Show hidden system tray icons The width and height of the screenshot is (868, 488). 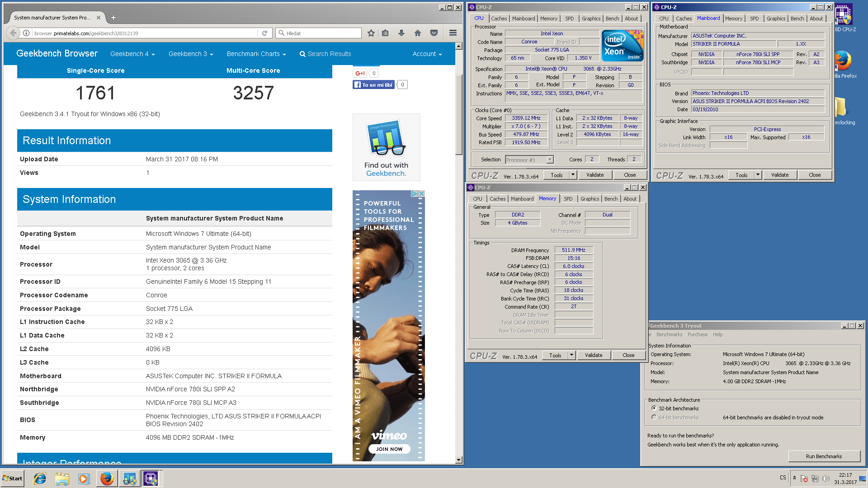click(794, 478)
